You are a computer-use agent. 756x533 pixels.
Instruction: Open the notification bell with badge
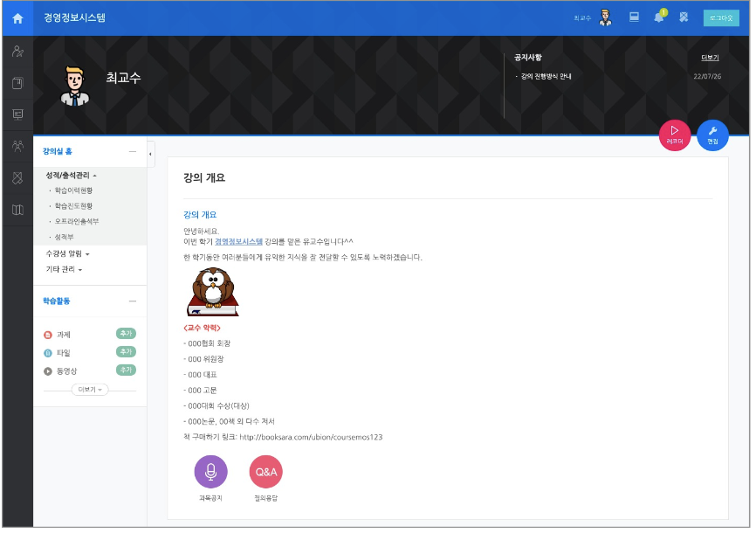coord(660,17)
